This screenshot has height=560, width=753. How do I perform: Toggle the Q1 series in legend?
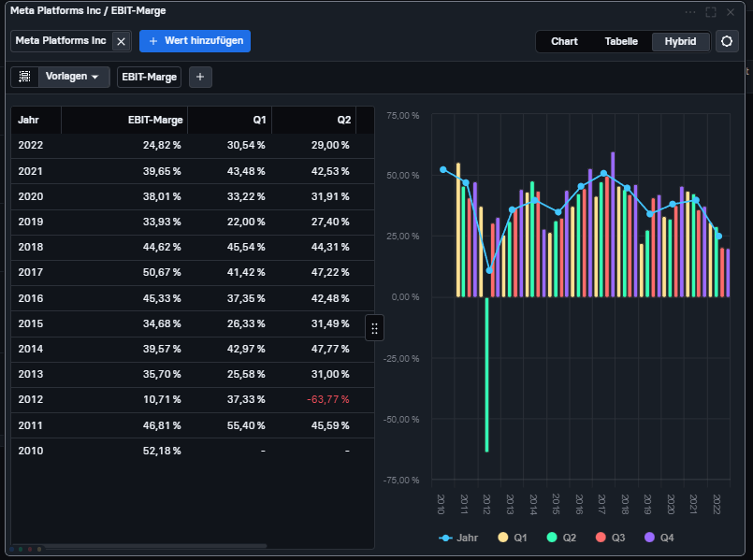(513, 538)
